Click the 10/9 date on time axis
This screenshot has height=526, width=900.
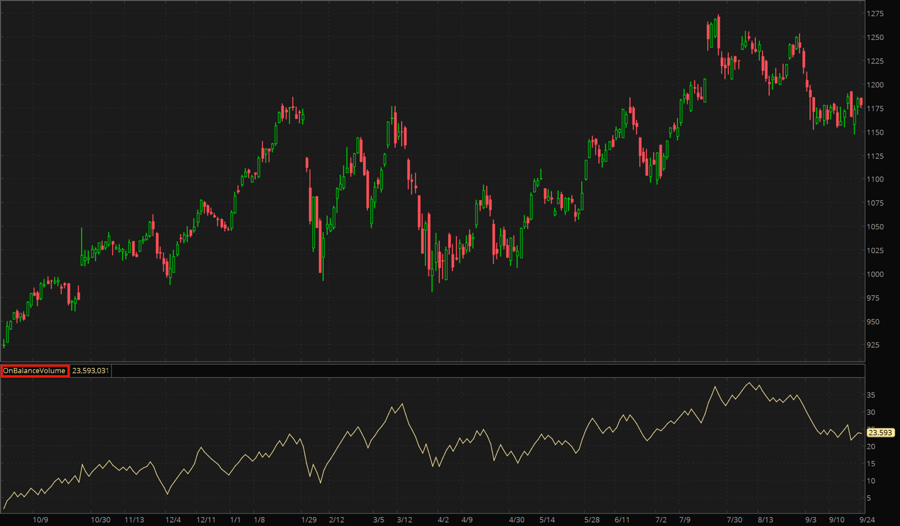point(41,520)
